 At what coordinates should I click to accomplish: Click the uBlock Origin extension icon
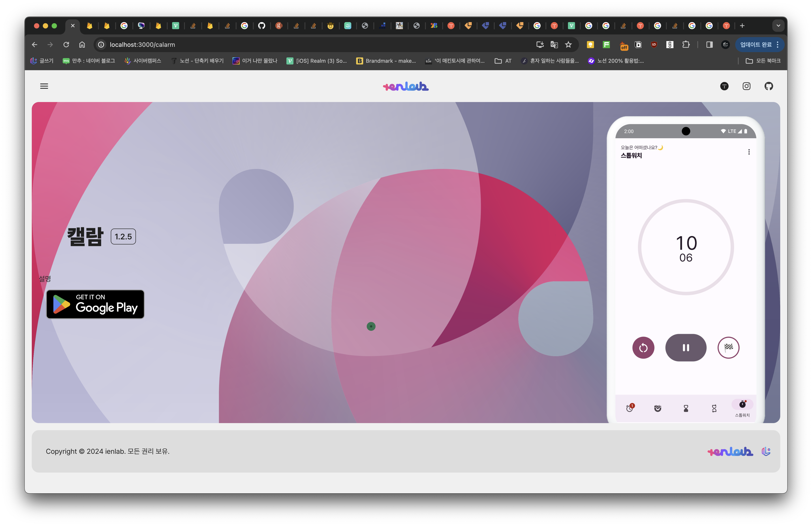654,45
